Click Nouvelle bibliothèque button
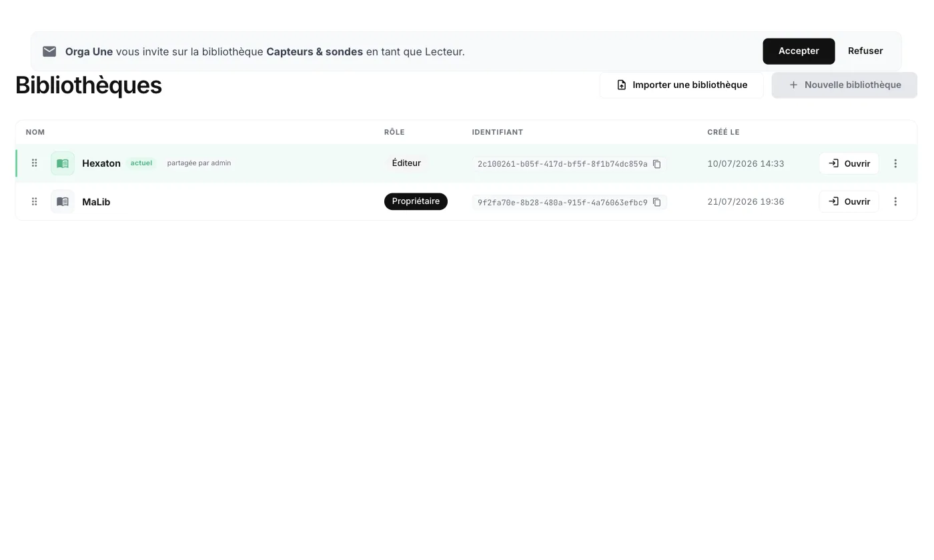 (x=845, y=85)
